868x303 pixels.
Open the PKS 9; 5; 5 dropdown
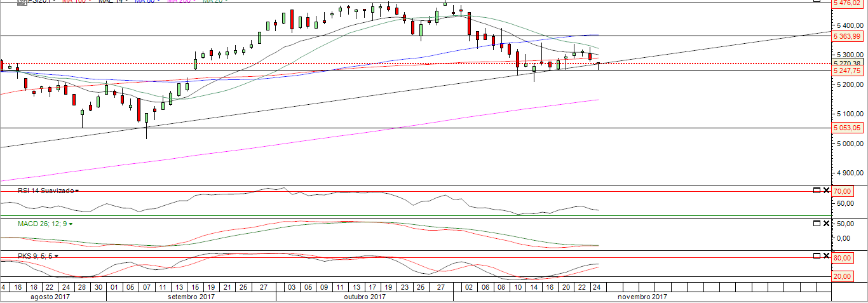[56, 256]
